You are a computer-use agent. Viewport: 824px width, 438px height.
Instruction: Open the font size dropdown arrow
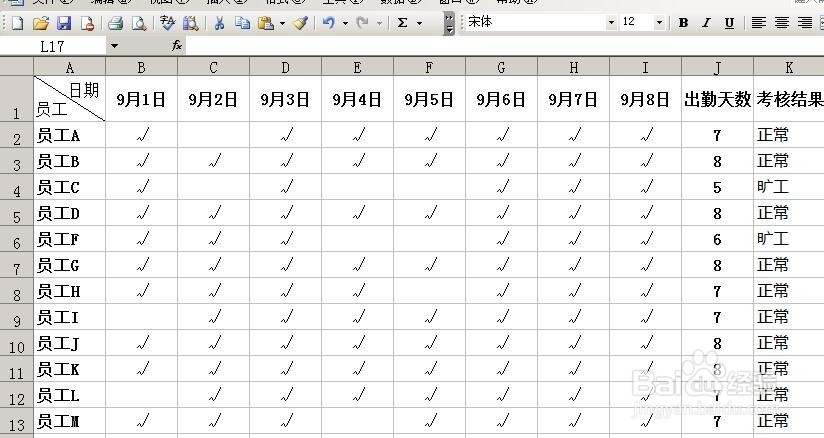point(659,23)
